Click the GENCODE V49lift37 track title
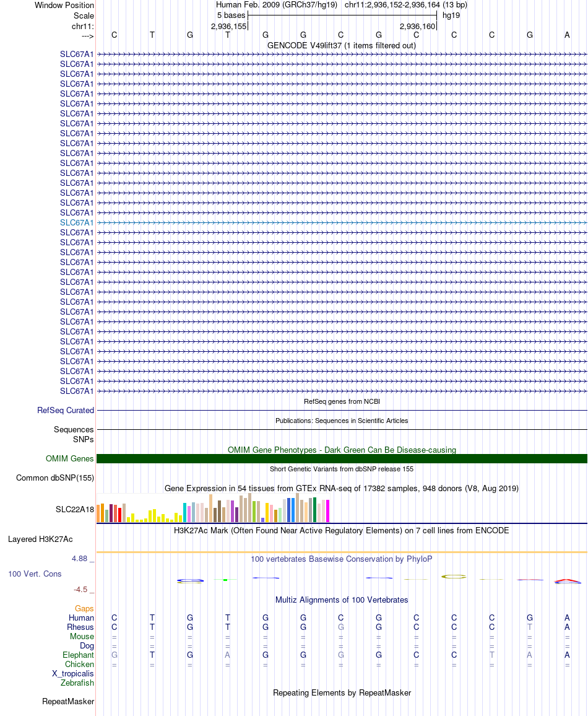The width and height of the screenshot is (588, 716). [342, 46]
